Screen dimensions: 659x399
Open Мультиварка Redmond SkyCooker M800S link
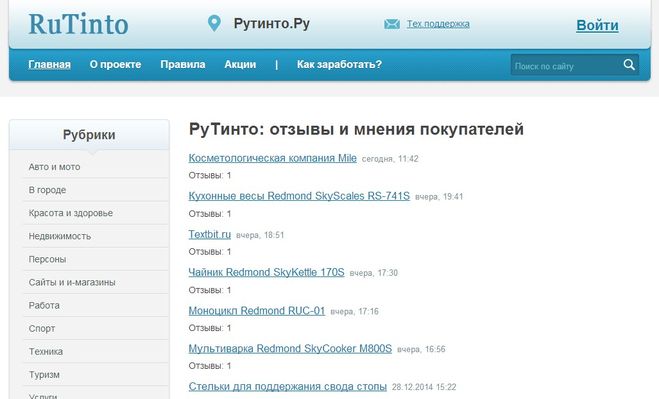pos(290,349)
